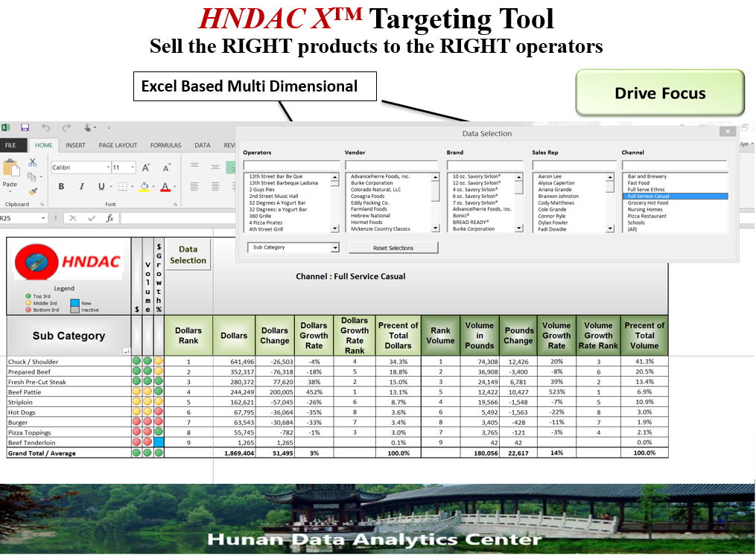Screen dimensions: 756x556
Task: Select the Cut scissors icon
Action: pyautogui.click(x=33, y=162)
